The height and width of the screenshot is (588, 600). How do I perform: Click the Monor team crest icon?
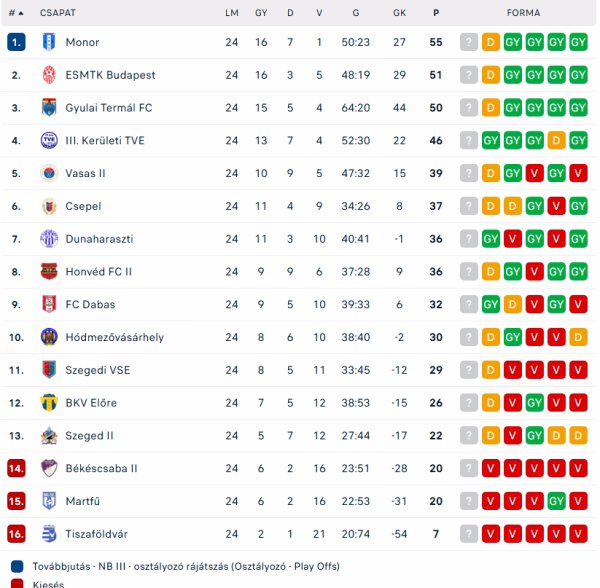(x=49, y=42)
